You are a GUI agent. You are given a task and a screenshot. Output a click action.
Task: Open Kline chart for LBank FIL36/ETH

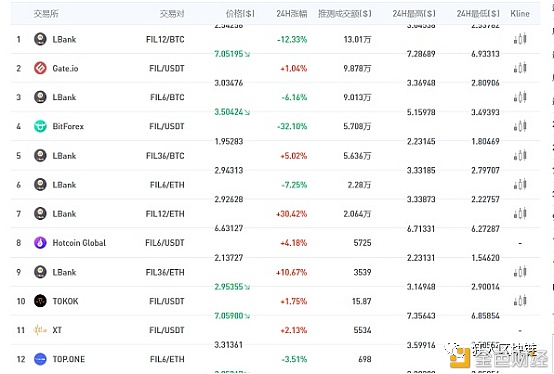pyautogui.click(x=520, y=272)
